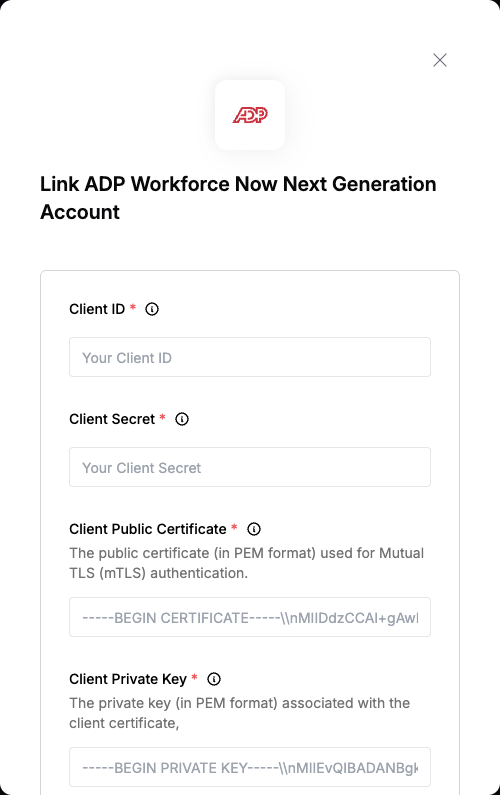Viewport: 500px width, 795px height.
Task: Click info icon next to Client Public Certificate
Action: (x=254, y=529)
